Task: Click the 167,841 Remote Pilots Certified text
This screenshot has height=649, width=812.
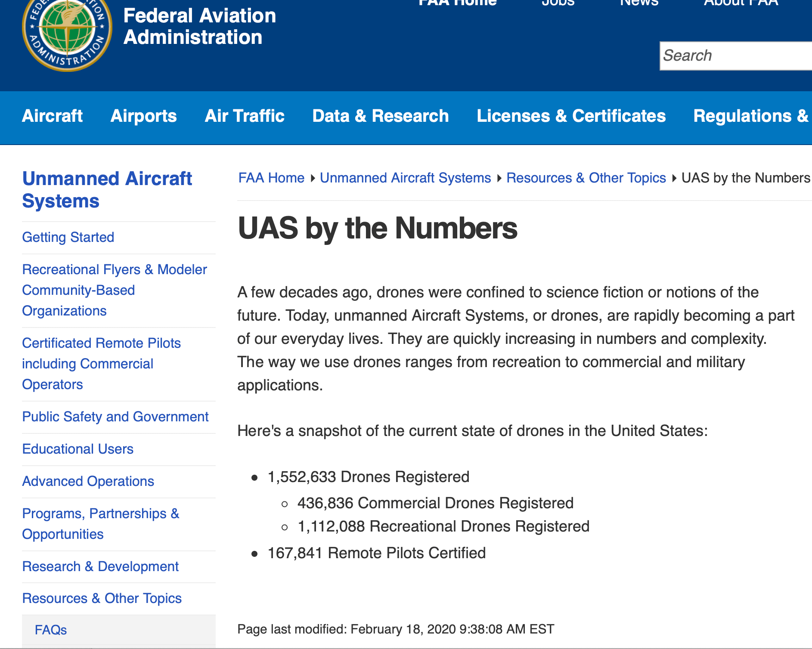Action: [377, 553]
